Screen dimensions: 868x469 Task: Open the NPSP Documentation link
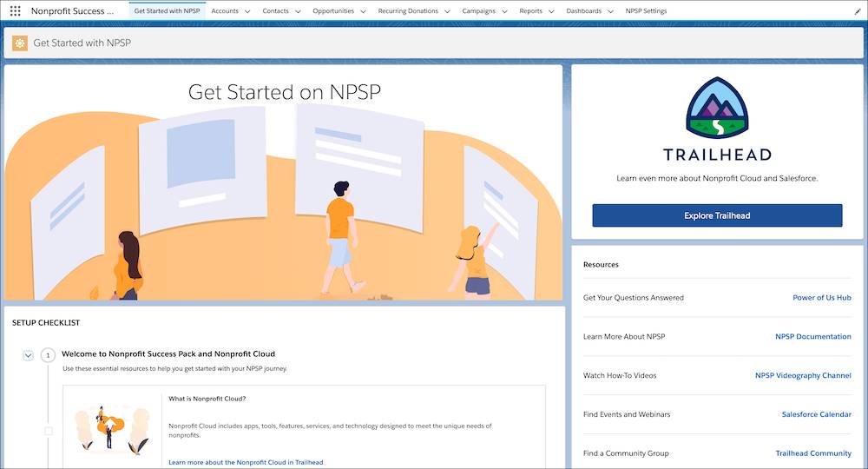(x=813, y=336)
